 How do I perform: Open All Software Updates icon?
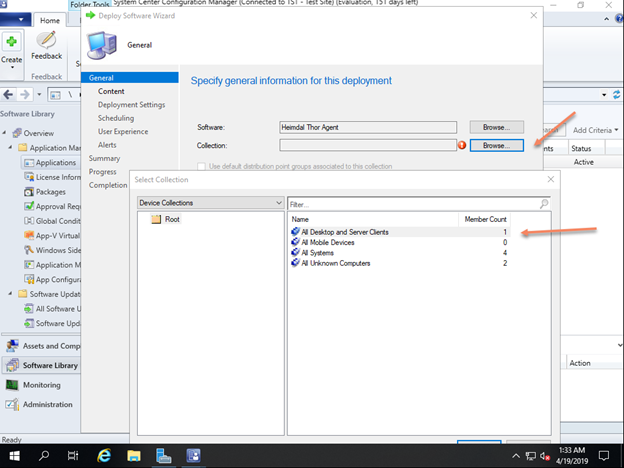pyautogui.click(x=29, y=308)
